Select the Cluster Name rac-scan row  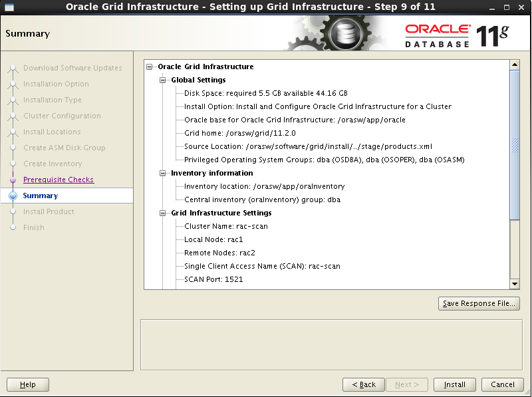(226, 226)
